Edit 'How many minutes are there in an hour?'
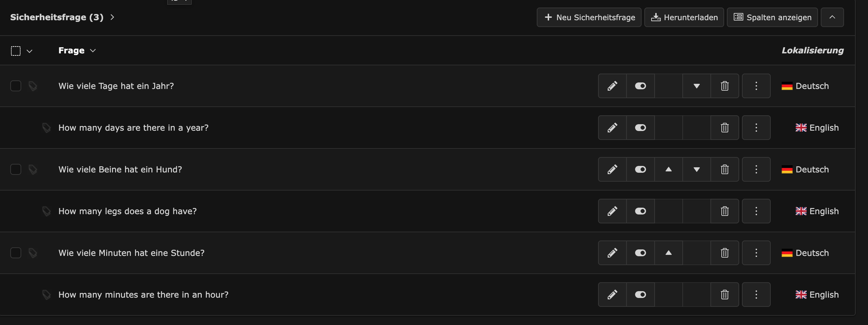 point(612,295)
